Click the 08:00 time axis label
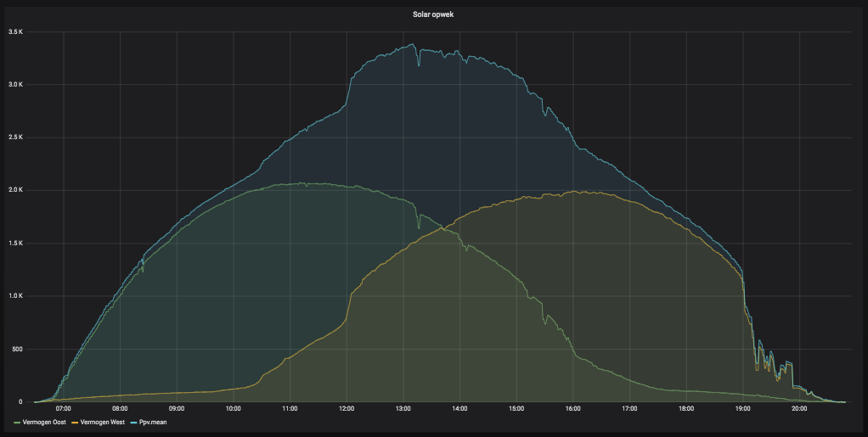This screenshot has width=868, height=437. click(x=120, y=409)
